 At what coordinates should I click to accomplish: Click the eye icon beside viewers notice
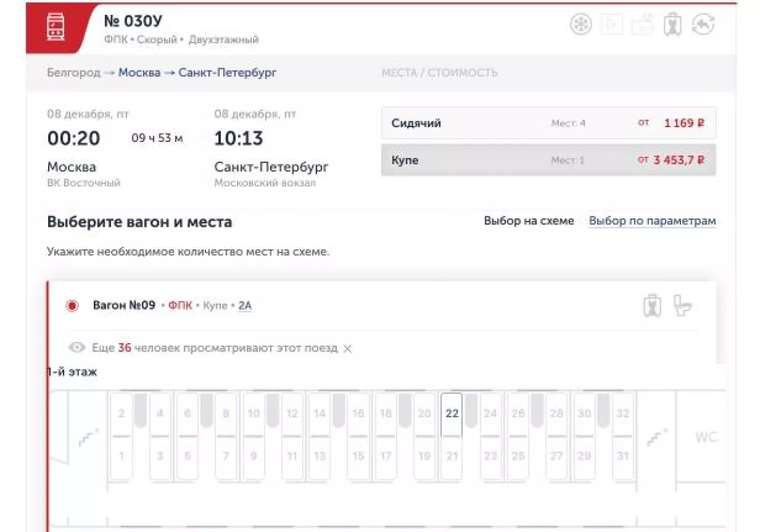[77, 348]
